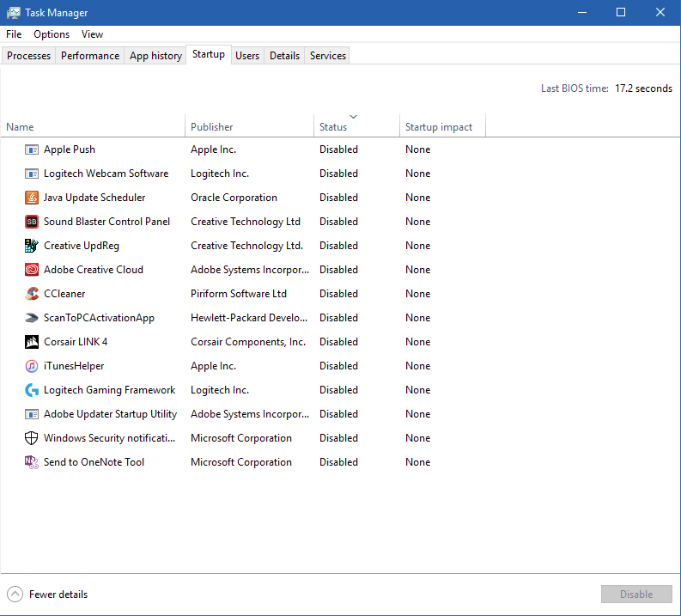Select the CCleaner icon

[31, 294]
